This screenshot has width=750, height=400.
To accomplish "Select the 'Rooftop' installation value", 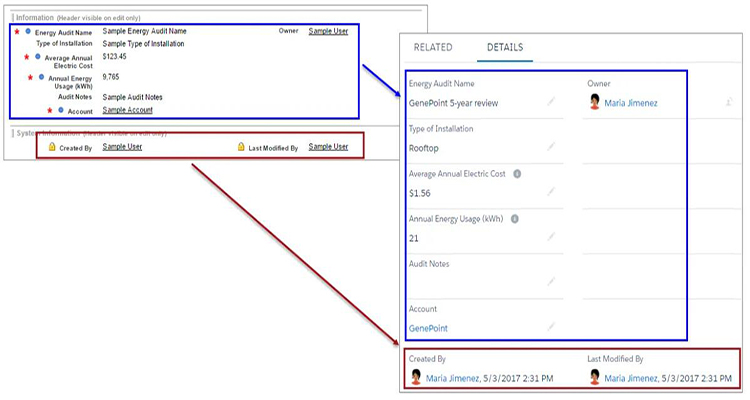I will tap(423, 148).
